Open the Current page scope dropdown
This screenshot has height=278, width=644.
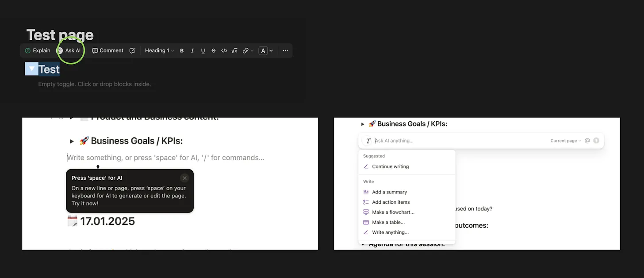[x=565, y=141]
